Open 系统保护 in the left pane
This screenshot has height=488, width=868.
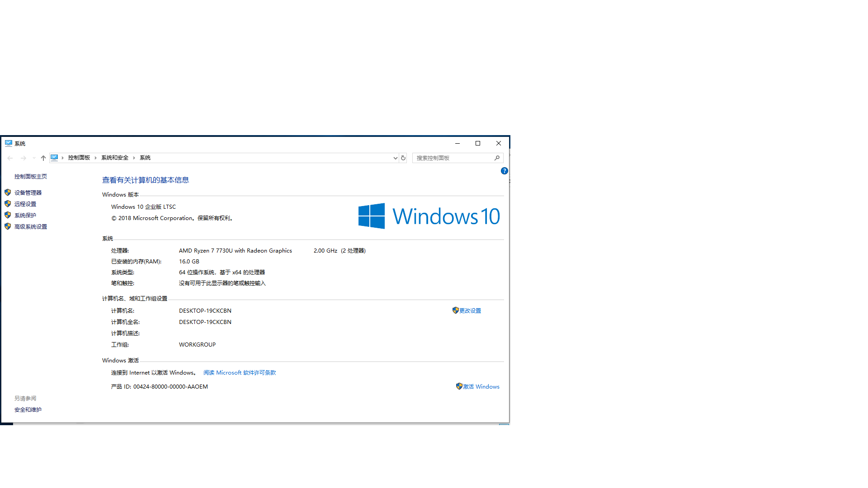25,216
